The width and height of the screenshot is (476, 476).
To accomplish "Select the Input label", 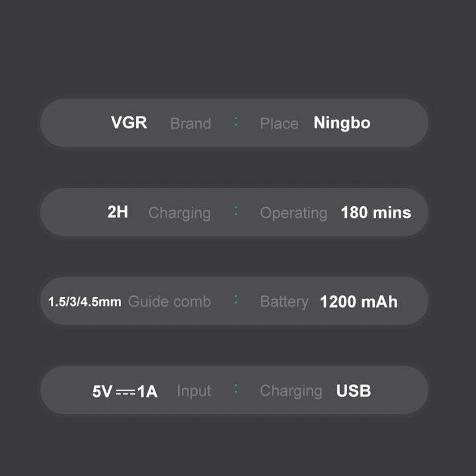I will [x=194, y=391].
